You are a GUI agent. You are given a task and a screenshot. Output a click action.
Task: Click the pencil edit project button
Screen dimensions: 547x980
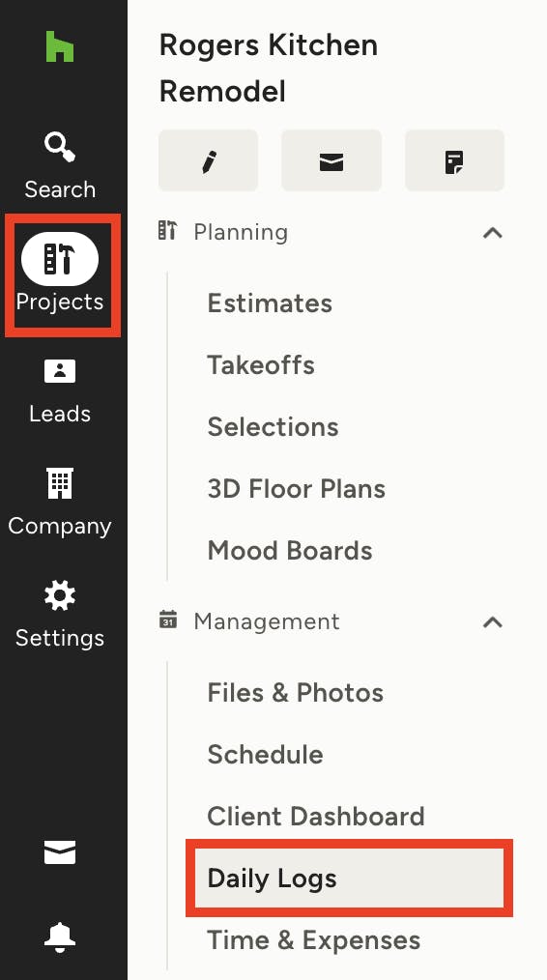[208, 160]
